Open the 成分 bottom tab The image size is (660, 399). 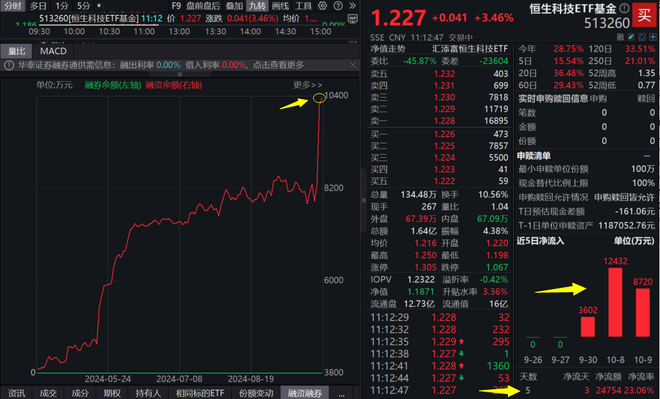(80, 393)
